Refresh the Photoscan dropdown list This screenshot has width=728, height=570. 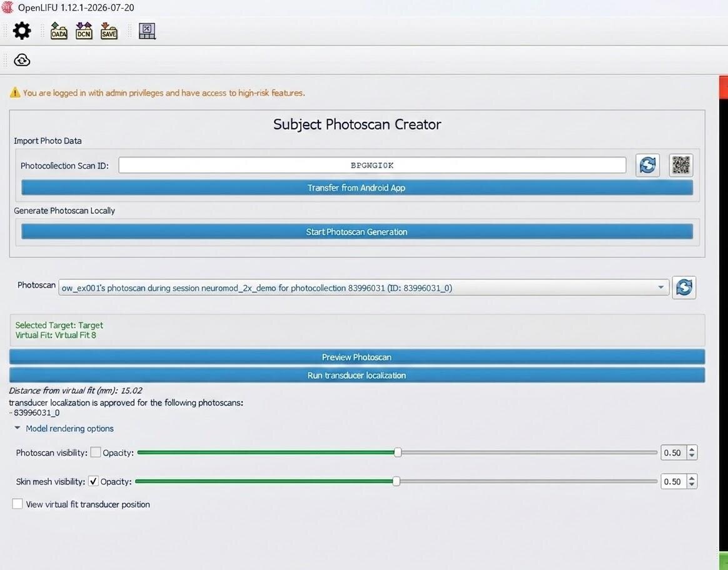click(684, 287)
